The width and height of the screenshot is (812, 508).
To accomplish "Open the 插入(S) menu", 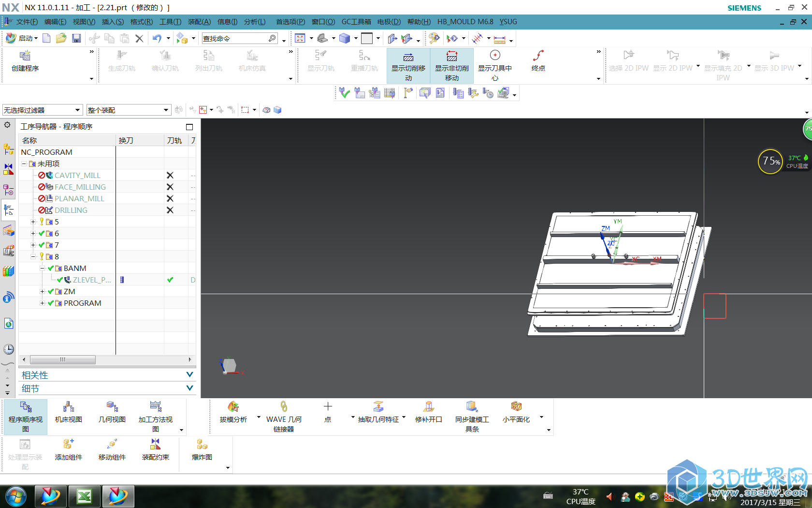I will click(x=113, y=22).
